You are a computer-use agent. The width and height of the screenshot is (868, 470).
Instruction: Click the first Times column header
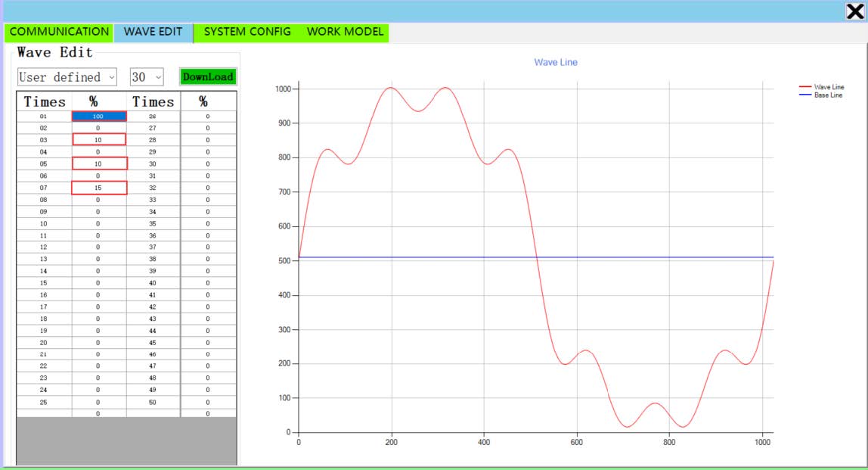(x=45, y=102)
